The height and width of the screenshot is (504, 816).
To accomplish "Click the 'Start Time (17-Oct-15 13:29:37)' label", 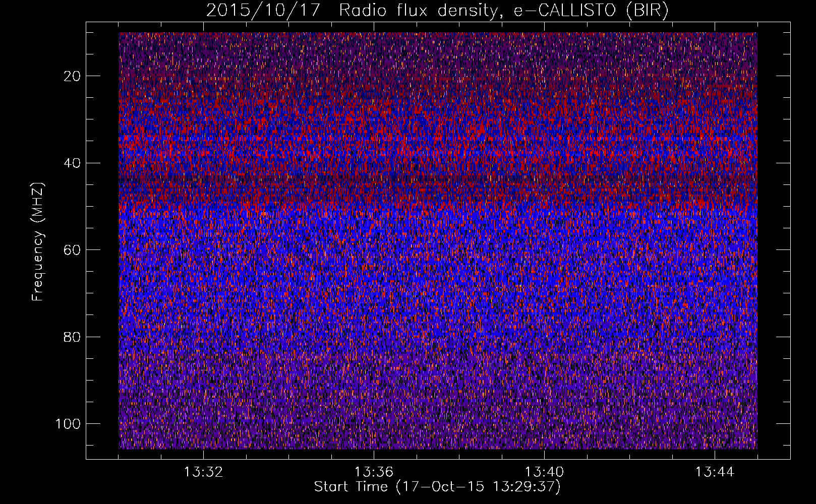I will 437,487.
